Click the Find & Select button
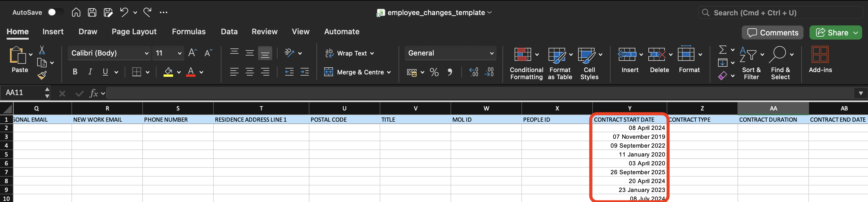Viewport: 868px width, 202px height. pyautogui.click(x=780, y=63)
